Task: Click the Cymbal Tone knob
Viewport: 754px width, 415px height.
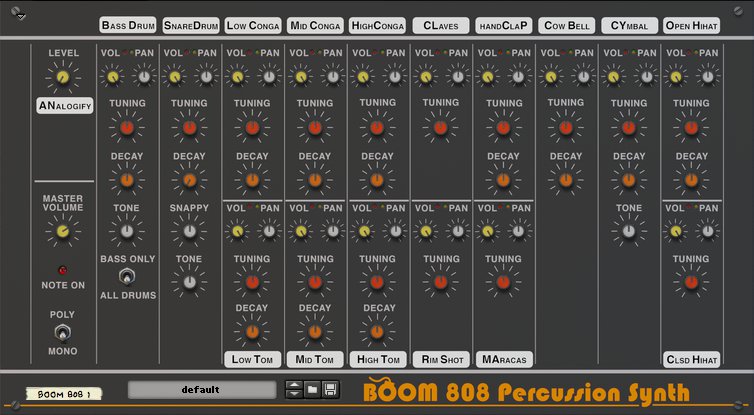Action: pos(629,231)
